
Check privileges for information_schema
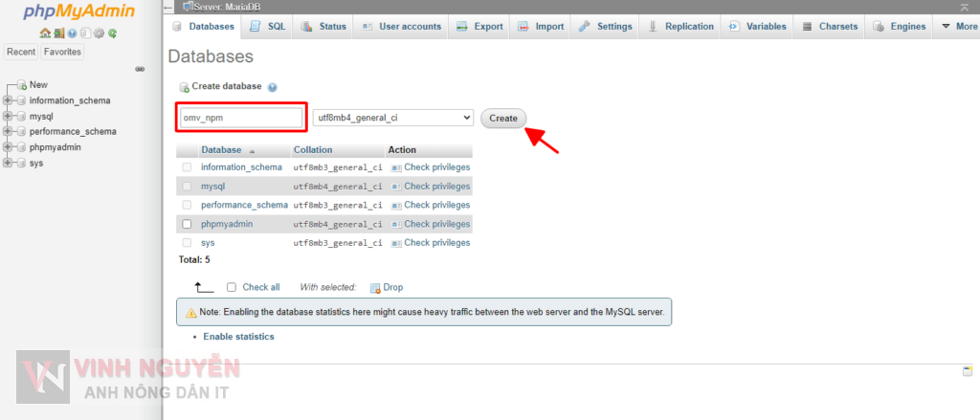tap(431, 167)
